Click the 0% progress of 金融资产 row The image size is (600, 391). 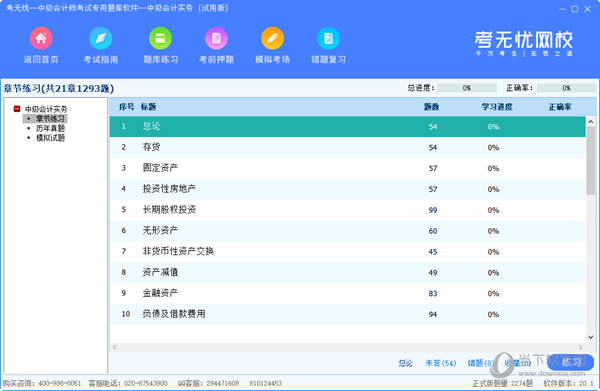point(493,293)
